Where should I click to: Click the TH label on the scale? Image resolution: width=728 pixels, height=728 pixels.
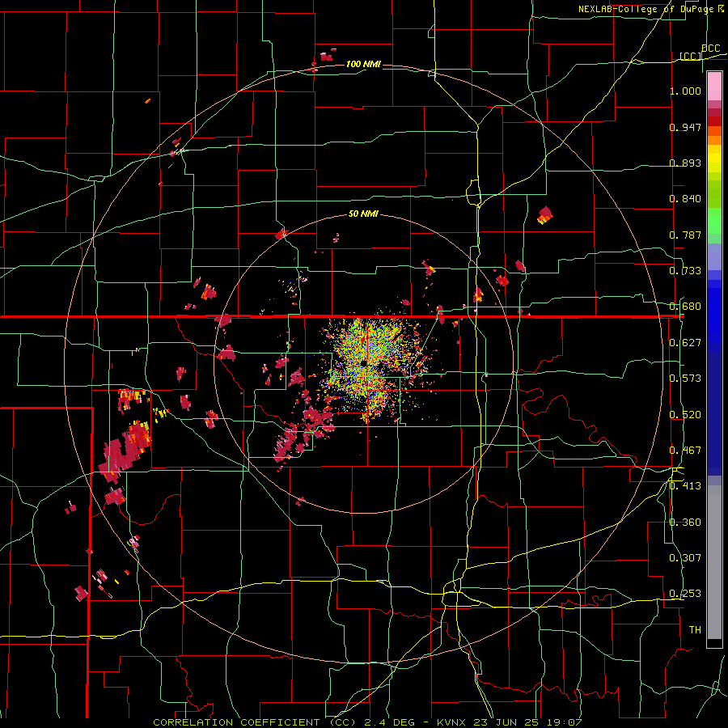695,630
